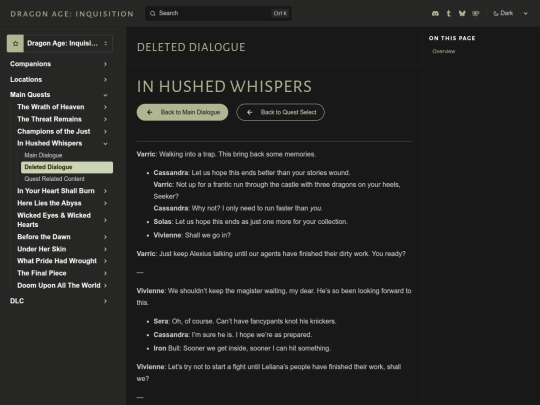Expand The Threat Remains chevron

[x=105, y=120]
